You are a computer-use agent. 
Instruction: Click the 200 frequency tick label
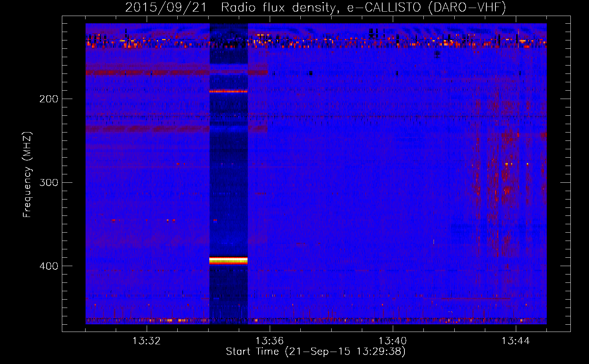[x=49, y=99]
